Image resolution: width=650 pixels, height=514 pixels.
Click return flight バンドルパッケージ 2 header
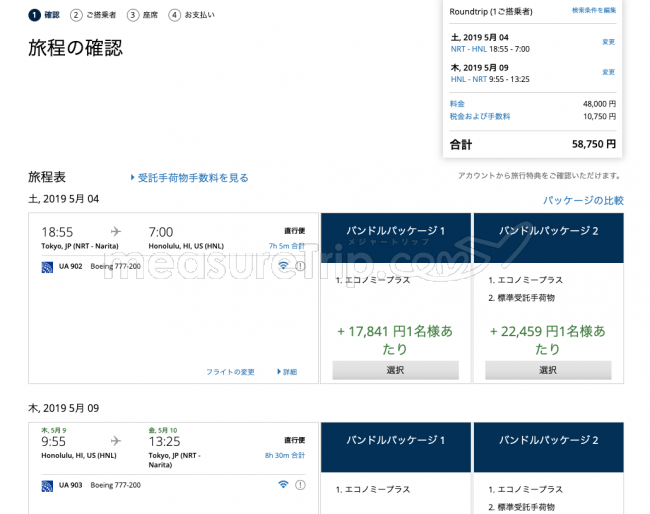tap(549, 447)
